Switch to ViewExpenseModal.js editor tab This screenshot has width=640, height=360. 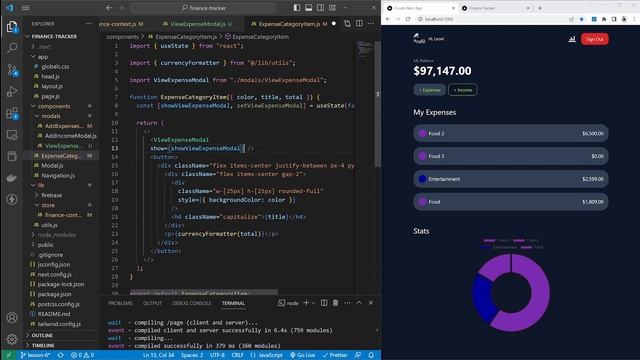click(201, 24)
